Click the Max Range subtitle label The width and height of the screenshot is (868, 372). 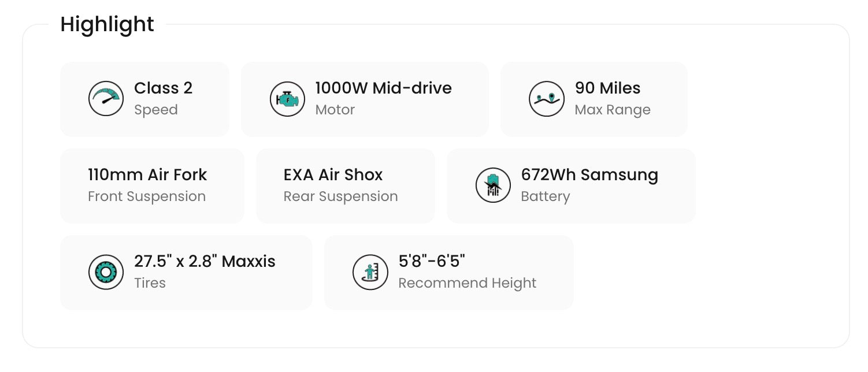pyautogui.click(x=612, y=110)
